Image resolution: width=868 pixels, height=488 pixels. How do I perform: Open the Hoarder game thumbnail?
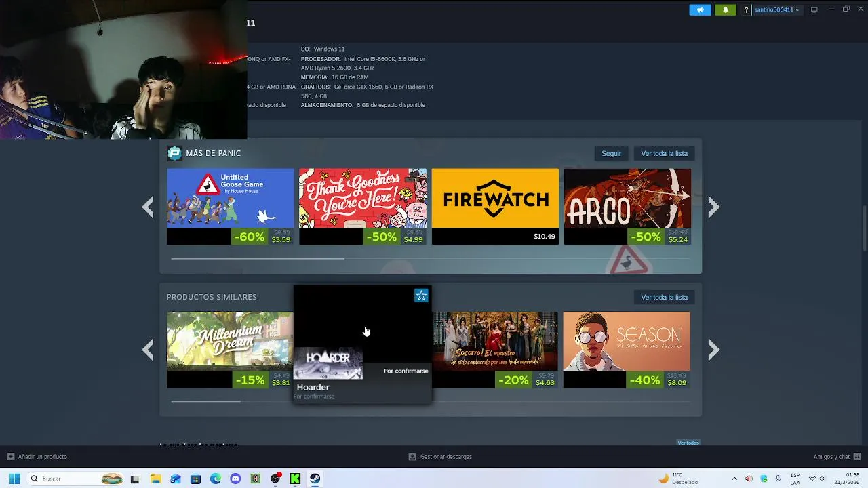328,363
